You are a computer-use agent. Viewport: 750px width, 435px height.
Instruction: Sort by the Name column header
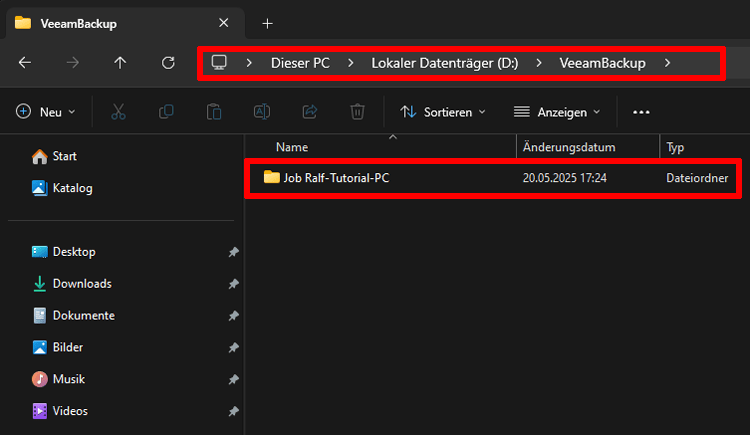click(x=292, y=147)
